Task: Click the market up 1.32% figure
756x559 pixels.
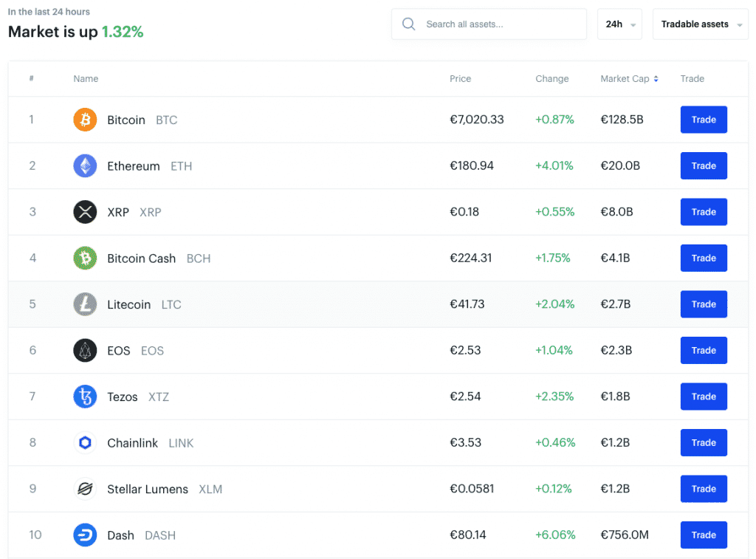Action: 123,32
